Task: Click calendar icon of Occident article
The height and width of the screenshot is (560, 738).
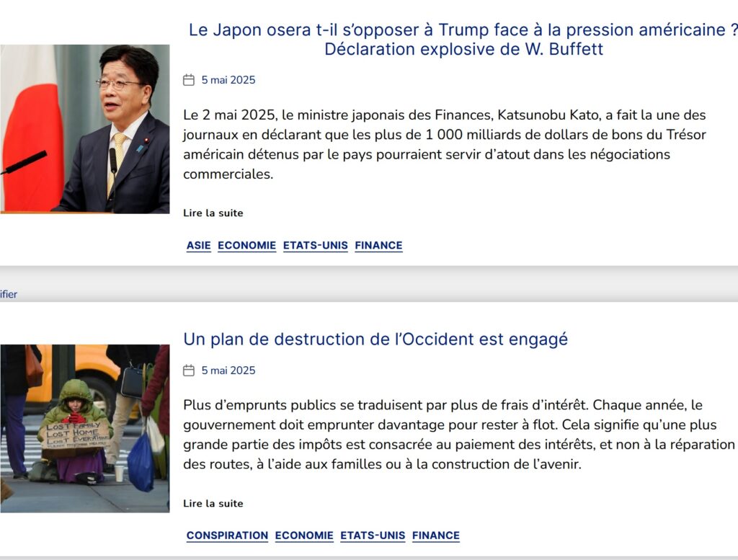Action: (x=189, y=370)
